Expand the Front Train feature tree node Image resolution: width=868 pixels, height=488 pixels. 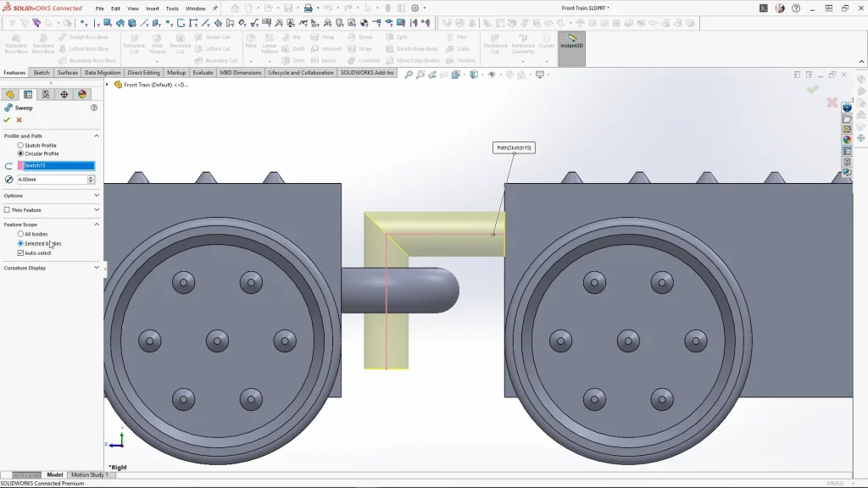point(108,85)
